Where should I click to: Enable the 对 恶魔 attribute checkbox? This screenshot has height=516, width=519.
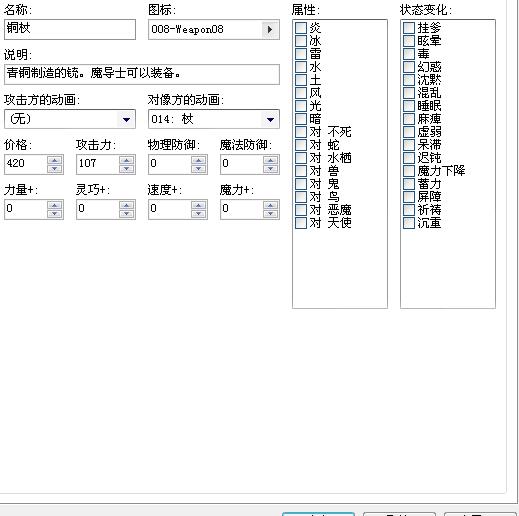click(x=301, y=210)
